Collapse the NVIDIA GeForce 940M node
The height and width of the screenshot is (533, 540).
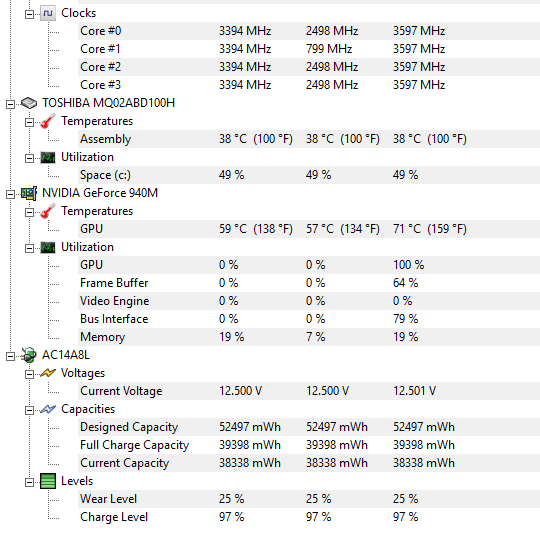pyautogui.click(x=11, y=194)
